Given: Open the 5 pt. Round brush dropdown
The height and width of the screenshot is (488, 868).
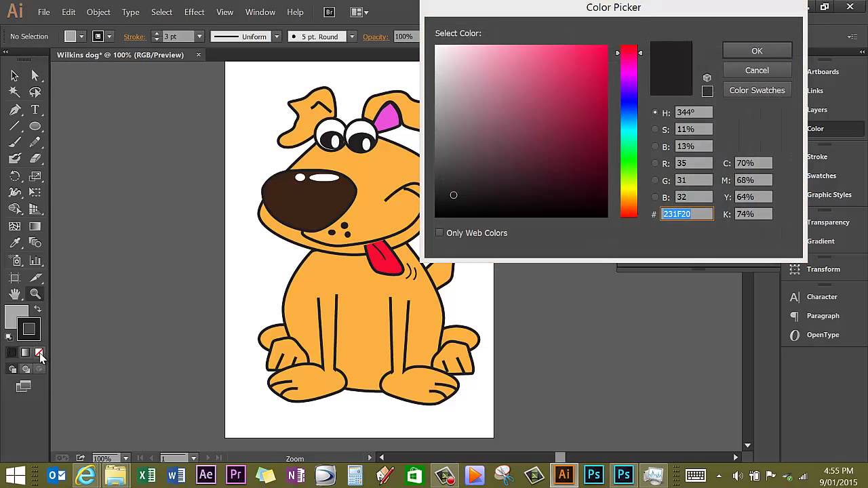Looking at the screenshot, I should click(x=352, y=37).
